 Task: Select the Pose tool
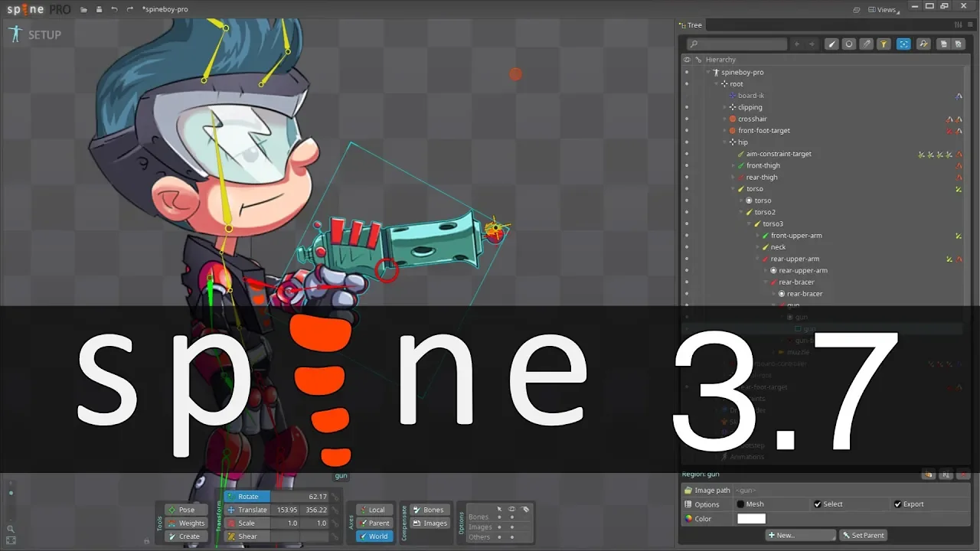[x=186, y=510]
